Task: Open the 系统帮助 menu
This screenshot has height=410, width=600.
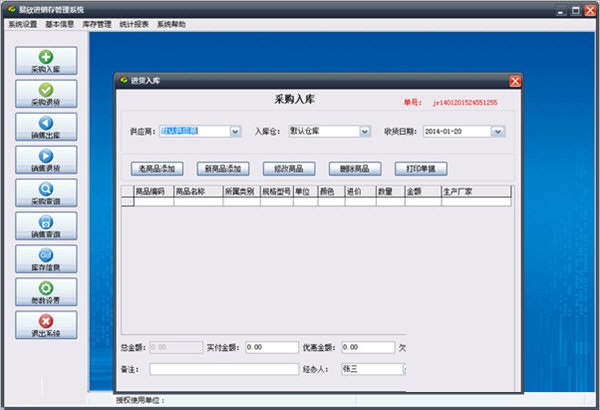Action: (171, 25)
